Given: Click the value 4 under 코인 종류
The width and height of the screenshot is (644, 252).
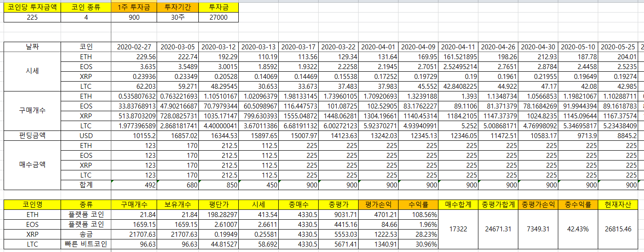Looking at the screenshot, I should [x=86, y=17].
